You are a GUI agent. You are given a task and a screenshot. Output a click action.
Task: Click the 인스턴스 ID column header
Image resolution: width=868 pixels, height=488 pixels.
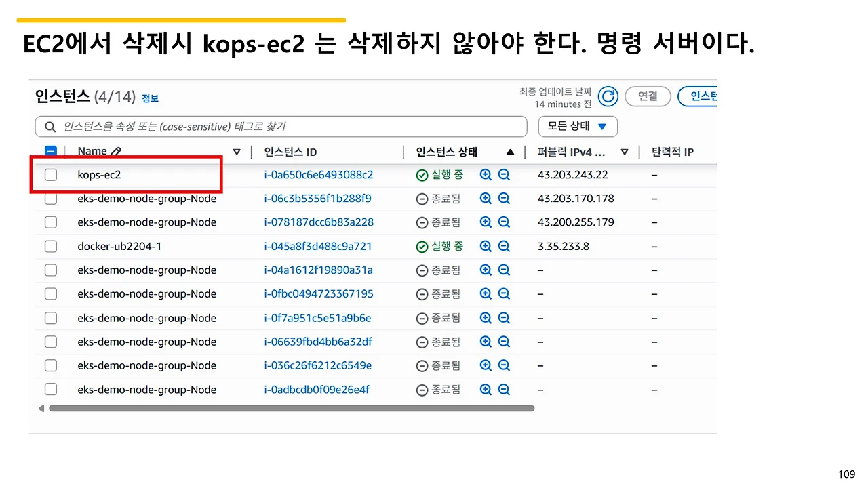pyautogui.click(x=290, y=152)
